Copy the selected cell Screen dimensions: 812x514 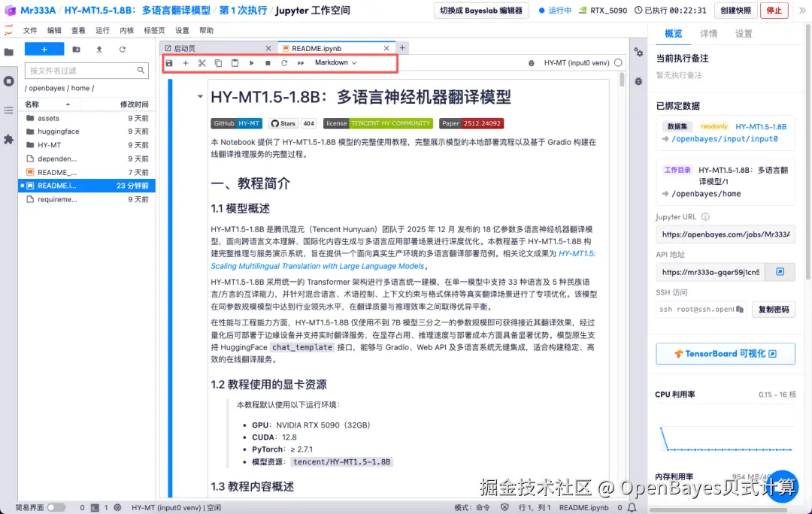pyautogui.click(x=219, y=63)
